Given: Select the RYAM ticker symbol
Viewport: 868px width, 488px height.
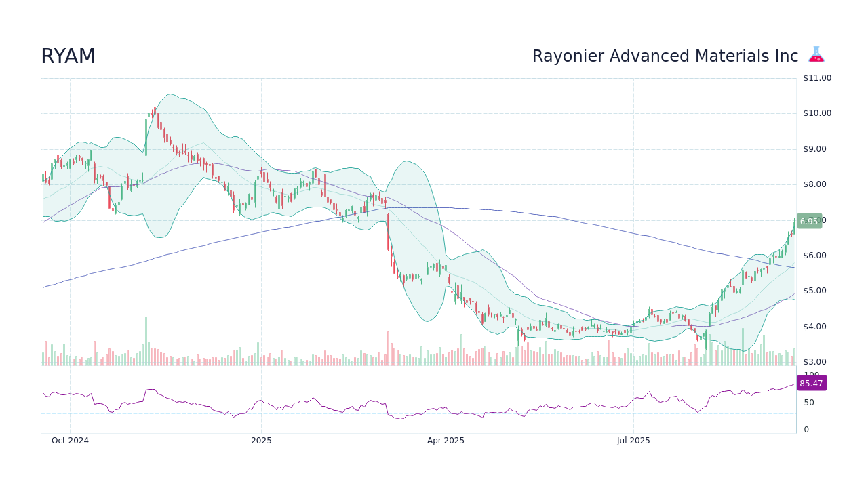Looking at the screenshot, I should 68,56.
